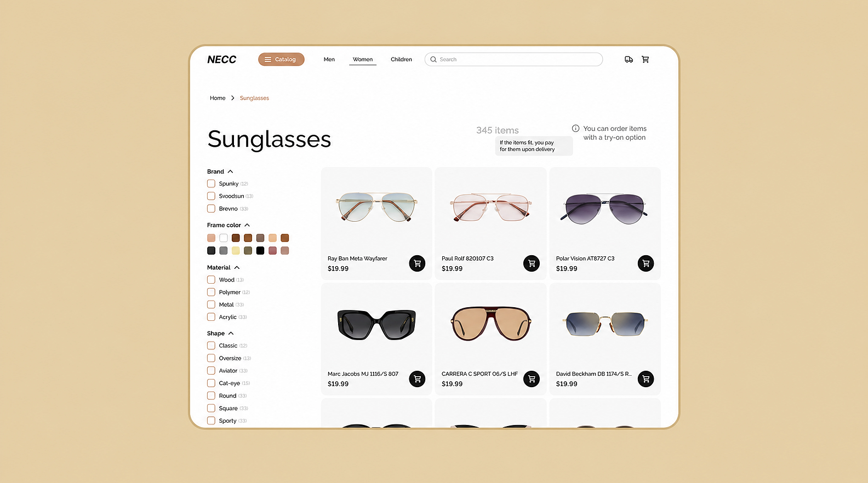868x483 pixels.
Task: Check the Round shape filter
Action: coord(211,395)
